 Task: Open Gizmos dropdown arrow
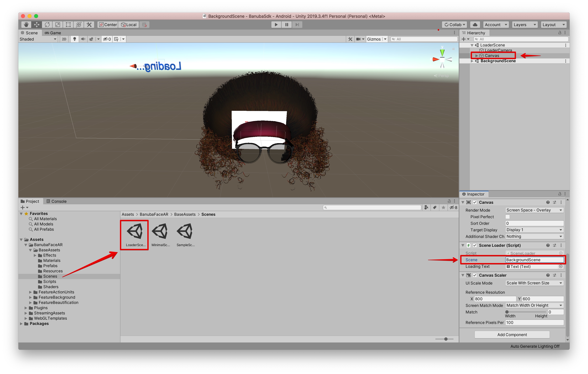(385, 39)
